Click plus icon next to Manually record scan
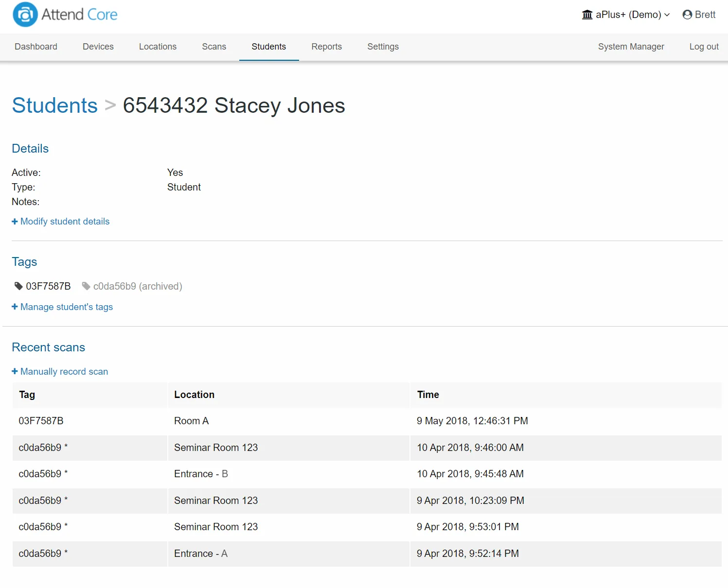Image resolution: width=728 pixels, height=588 pixels. [x=15, y=372]
